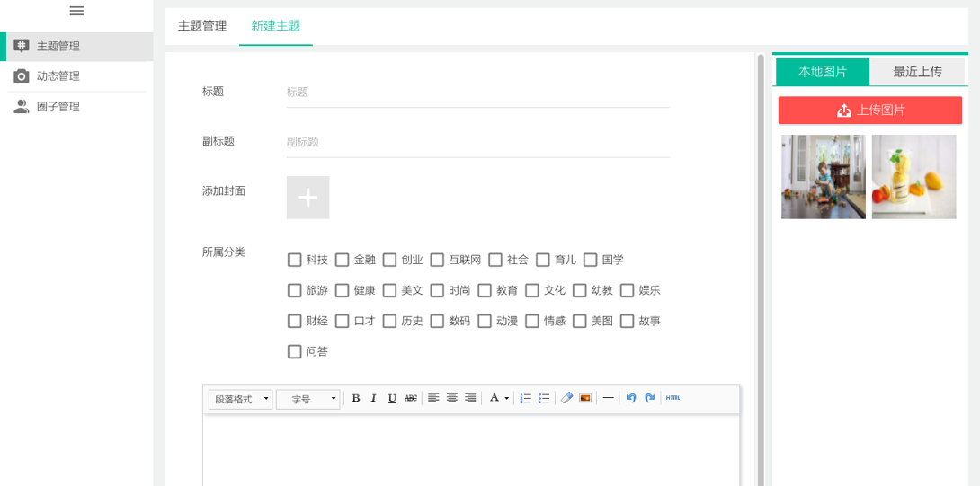Center align text in editor
The image size is (980, 486).
pos(452,398)
